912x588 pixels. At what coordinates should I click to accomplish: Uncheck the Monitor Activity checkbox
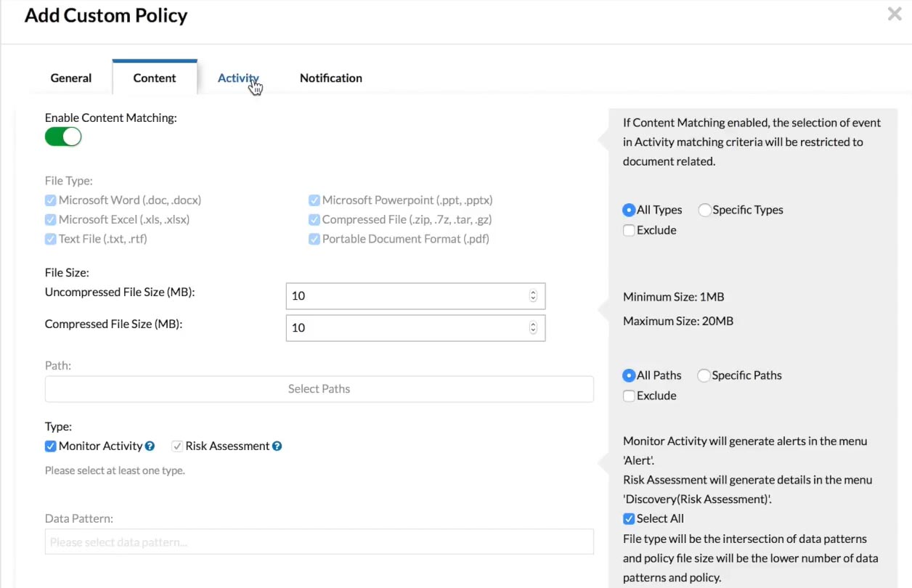(51, 446)
